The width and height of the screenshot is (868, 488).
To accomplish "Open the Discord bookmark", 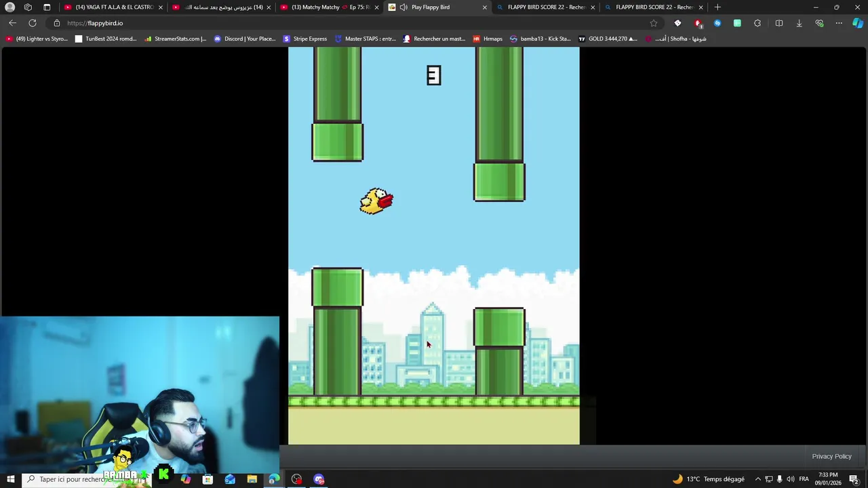I will (x=245, y=39).
